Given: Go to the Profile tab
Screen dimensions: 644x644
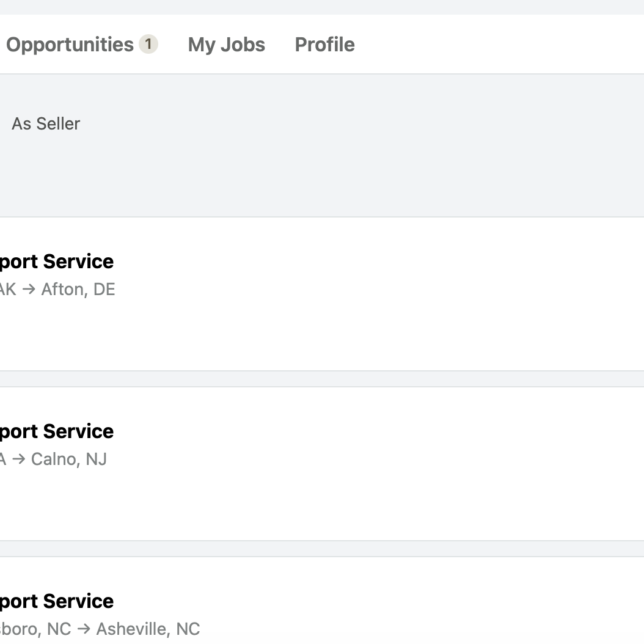Looking at the screenshot, I should click(x=324, y=45).
